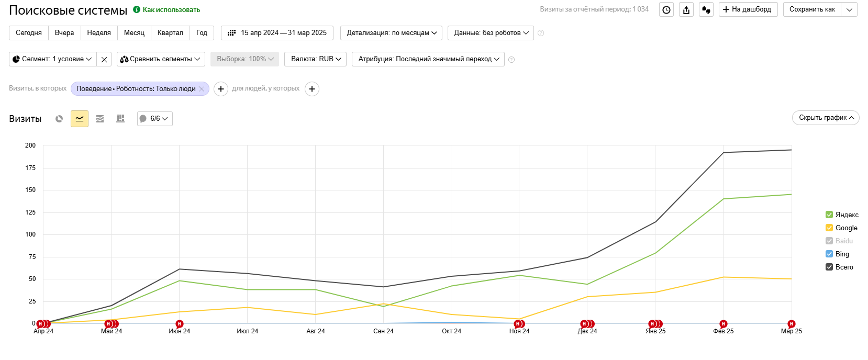Toggle the Яндекс series checkbox
The image size is (868, 360).
pos(829,215)
